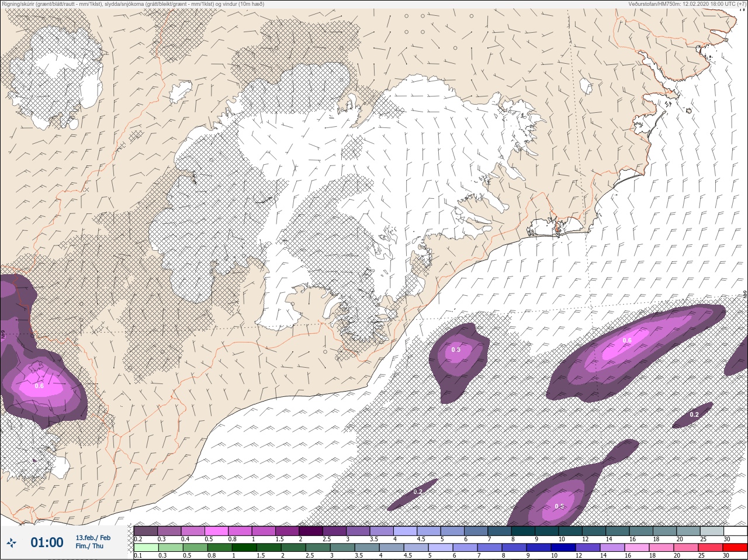748x560 pixels.
Task: Click the '30' label ending the top legend row
Action: click(727, 539)
